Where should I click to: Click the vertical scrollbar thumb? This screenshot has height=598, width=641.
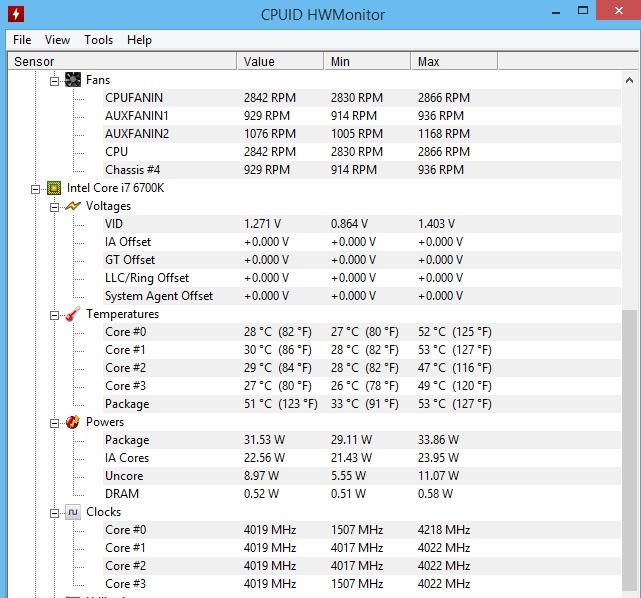pyautogui.click(x=630, y=450)
